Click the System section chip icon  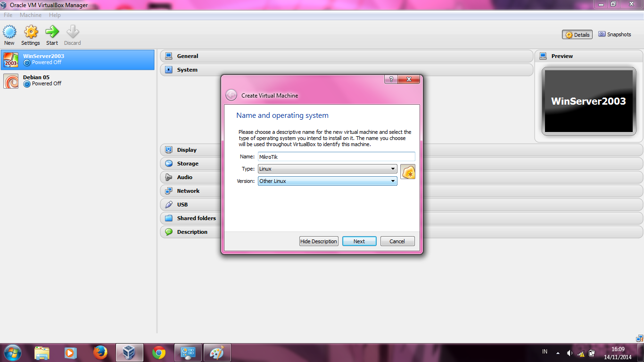click(x=168, y=70)
